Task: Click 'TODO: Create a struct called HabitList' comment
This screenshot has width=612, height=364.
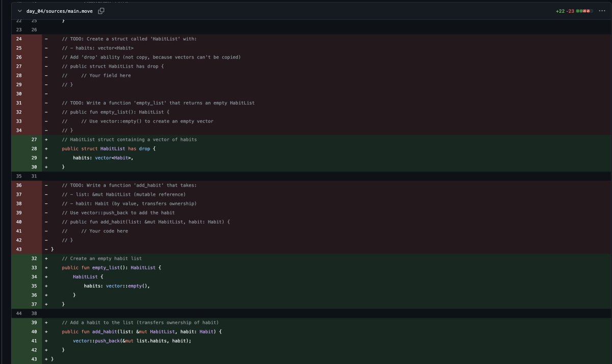Action: pyautogui.click(x=129, y=39)
